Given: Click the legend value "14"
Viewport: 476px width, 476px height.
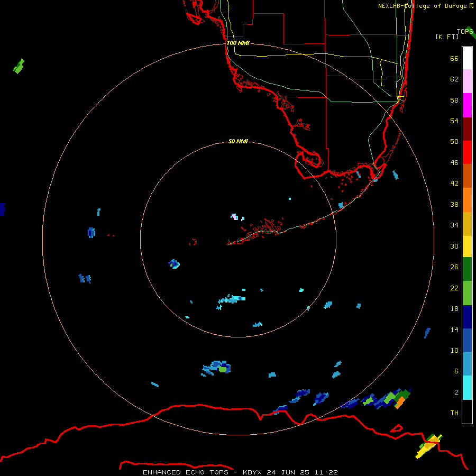Looking at the screenshot, I should (454, 329).
